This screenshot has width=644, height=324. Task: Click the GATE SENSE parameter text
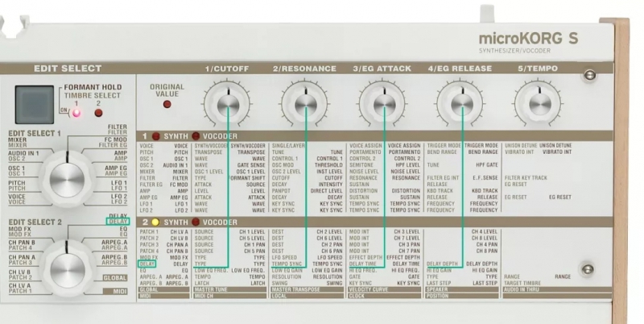tap(251, 165)
